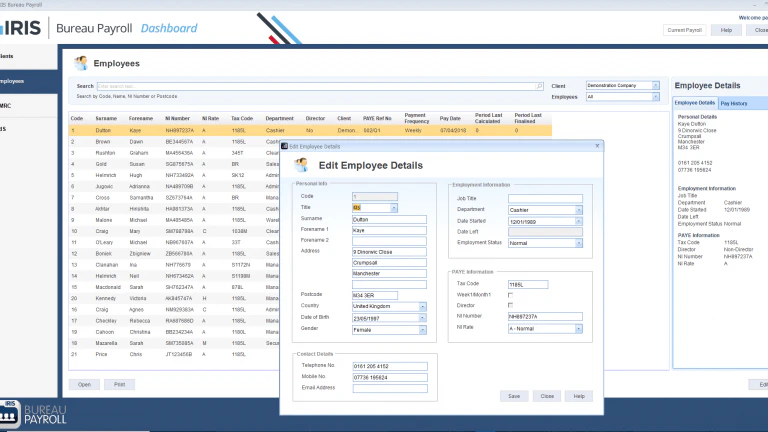The image size is (768, 432).
Task: Open the NI Rate dropdown
Action: point(578,329)
